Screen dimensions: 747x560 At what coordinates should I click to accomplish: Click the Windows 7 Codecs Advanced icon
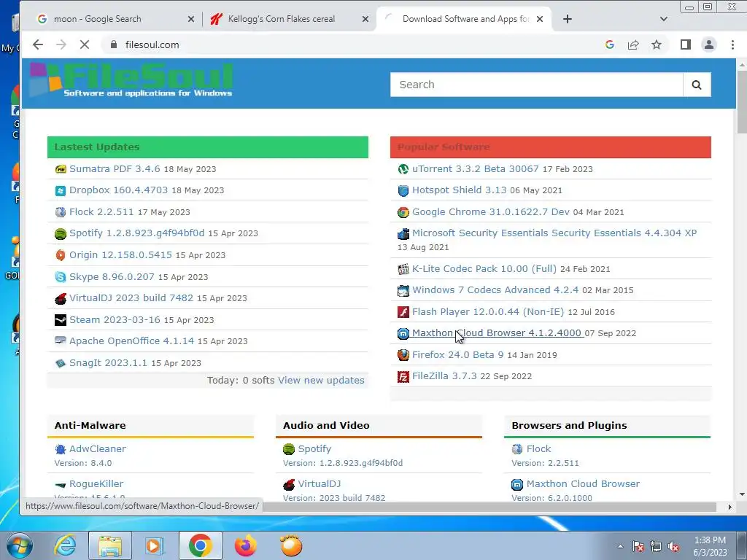[x=403, y=290]
